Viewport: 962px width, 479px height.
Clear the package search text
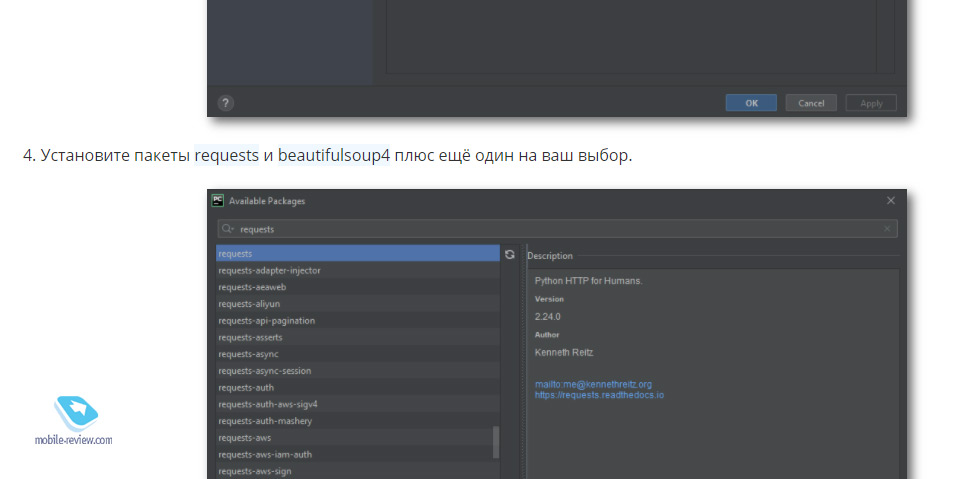887,229
